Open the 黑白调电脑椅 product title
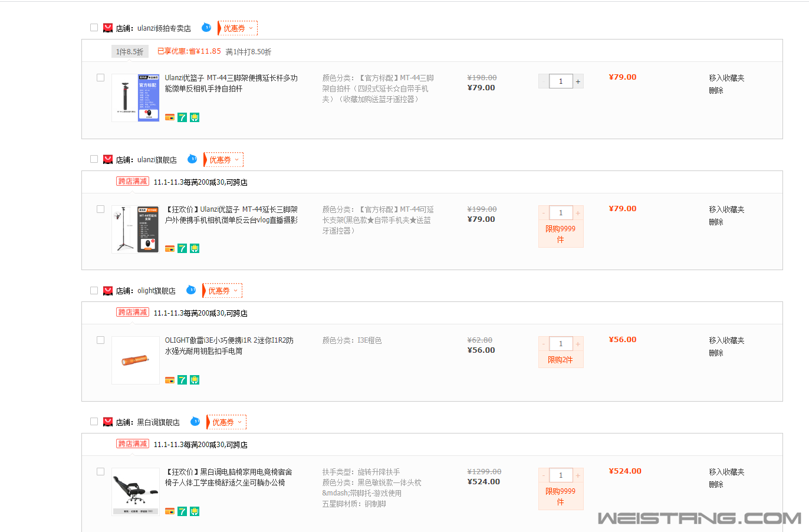This screenshot has width=809, height=532. pos(228,477)
